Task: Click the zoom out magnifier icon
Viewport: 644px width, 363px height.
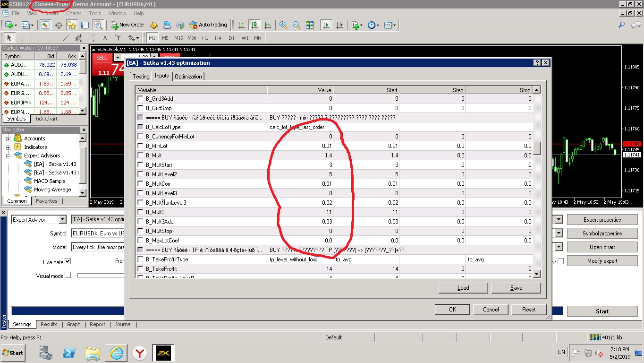Action: [x=297, y=25]
